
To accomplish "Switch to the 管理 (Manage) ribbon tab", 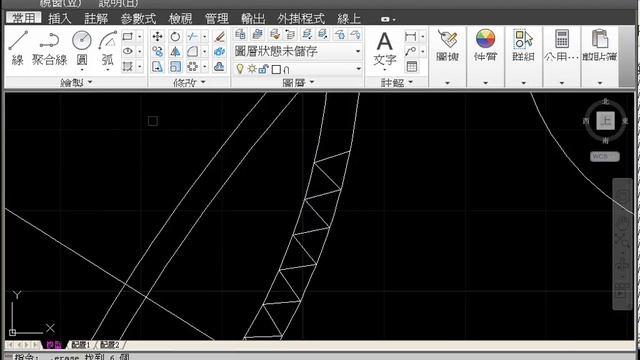I will point(217,18).
